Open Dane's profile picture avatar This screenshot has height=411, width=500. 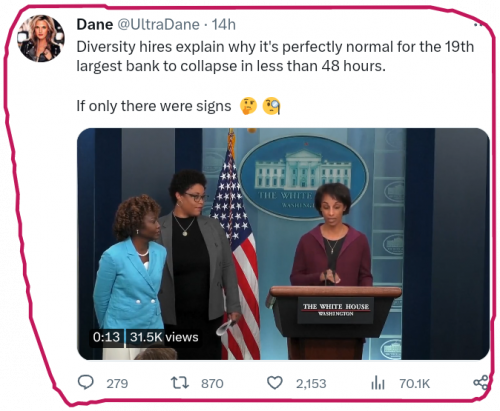click(41, 38)
